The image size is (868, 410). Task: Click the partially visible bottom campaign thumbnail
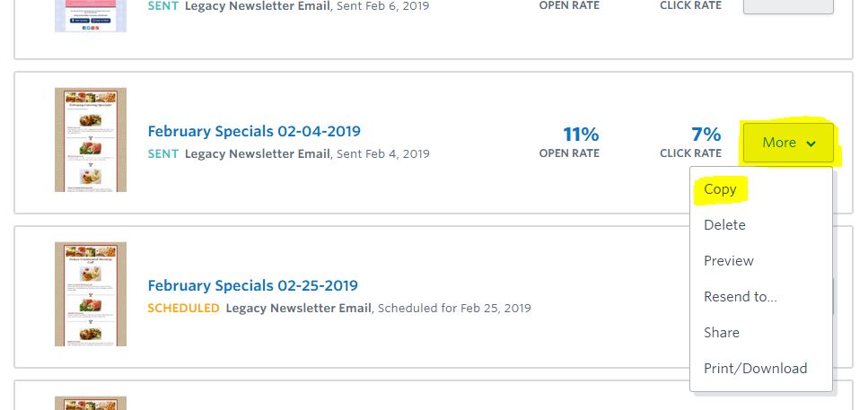click(91, 404)
